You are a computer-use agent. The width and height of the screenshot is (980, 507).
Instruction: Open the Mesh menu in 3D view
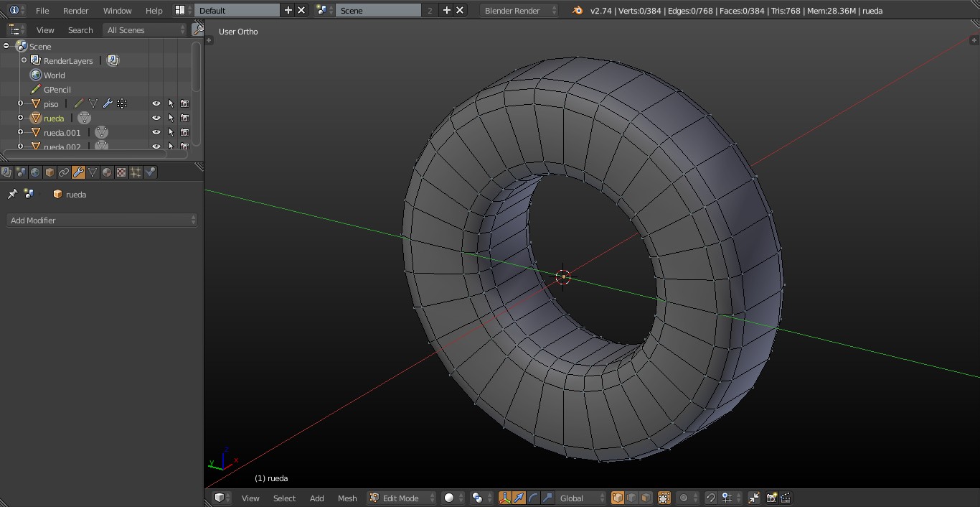click(347, 498)
